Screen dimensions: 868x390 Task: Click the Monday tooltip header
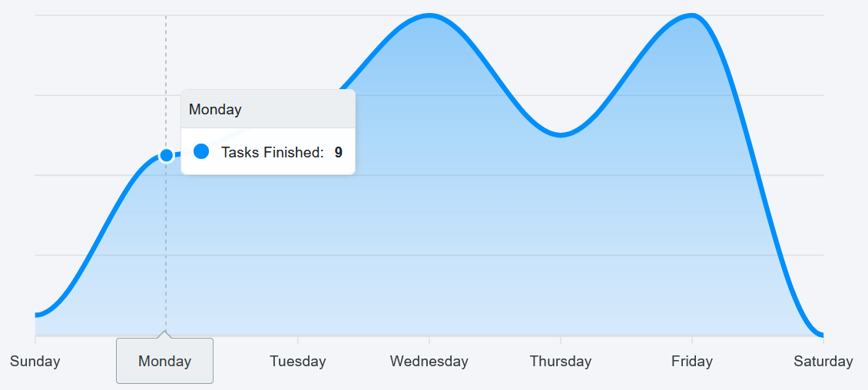coord(268,109)
